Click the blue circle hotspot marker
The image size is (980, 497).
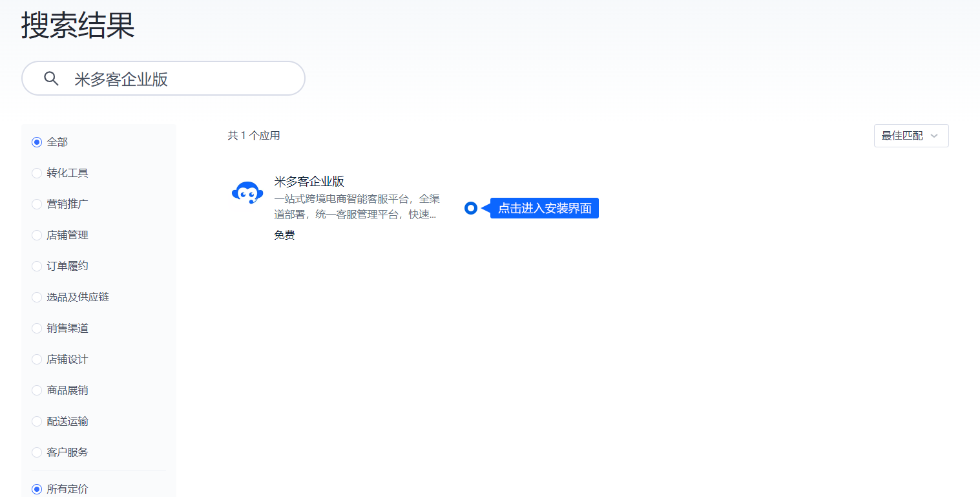471,208
